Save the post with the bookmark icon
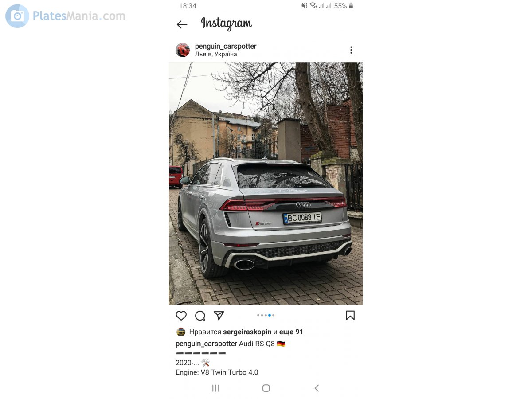This screenshot has width=532, height=399. (350, 315)
